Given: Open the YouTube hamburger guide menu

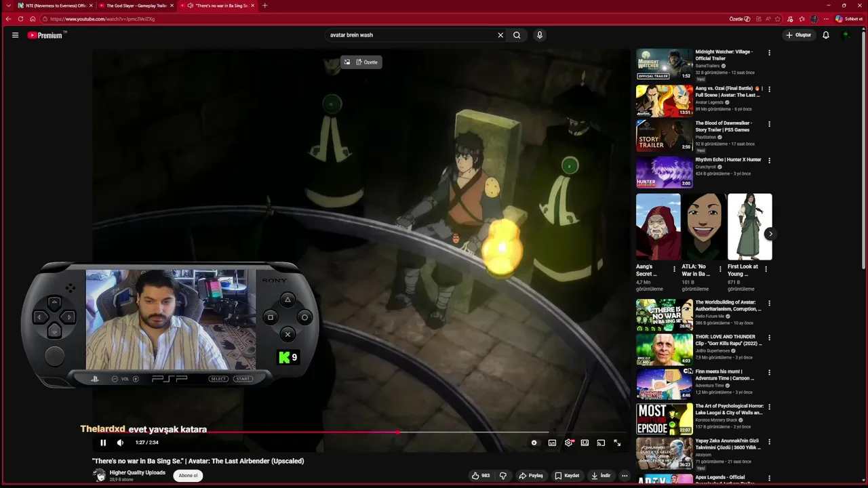Looking at the screenshot, I should pos(15,35).
